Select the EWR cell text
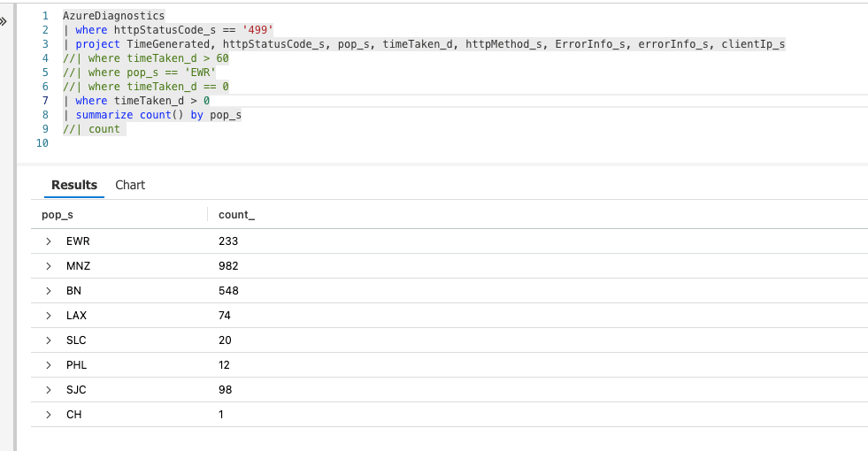868x451 pixels. click(78, 241)
